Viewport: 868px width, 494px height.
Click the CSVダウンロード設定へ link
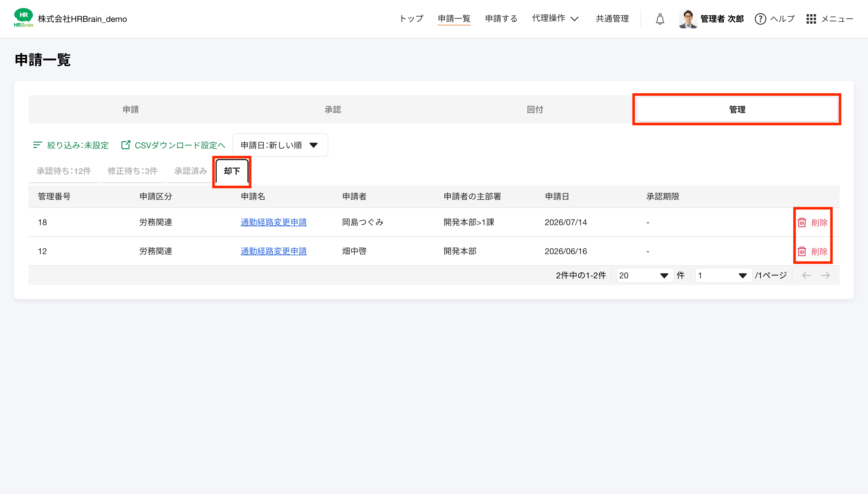pos(180,145)
